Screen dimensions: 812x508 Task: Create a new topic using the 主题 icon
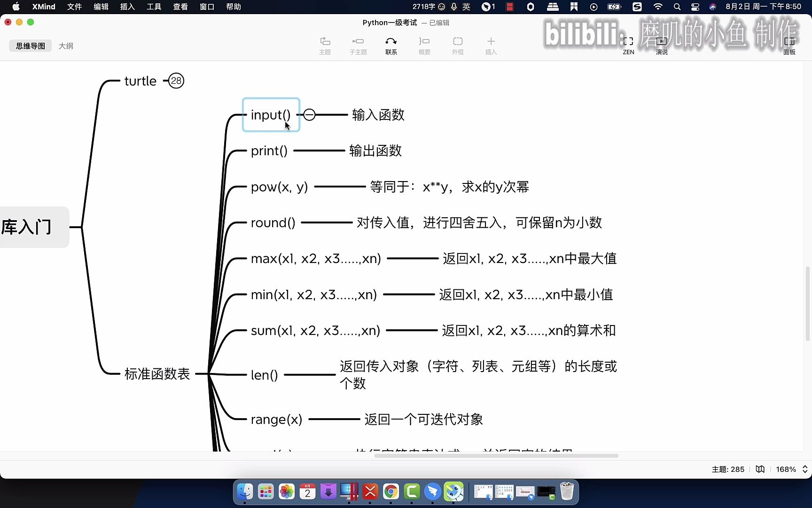(325, 45)
